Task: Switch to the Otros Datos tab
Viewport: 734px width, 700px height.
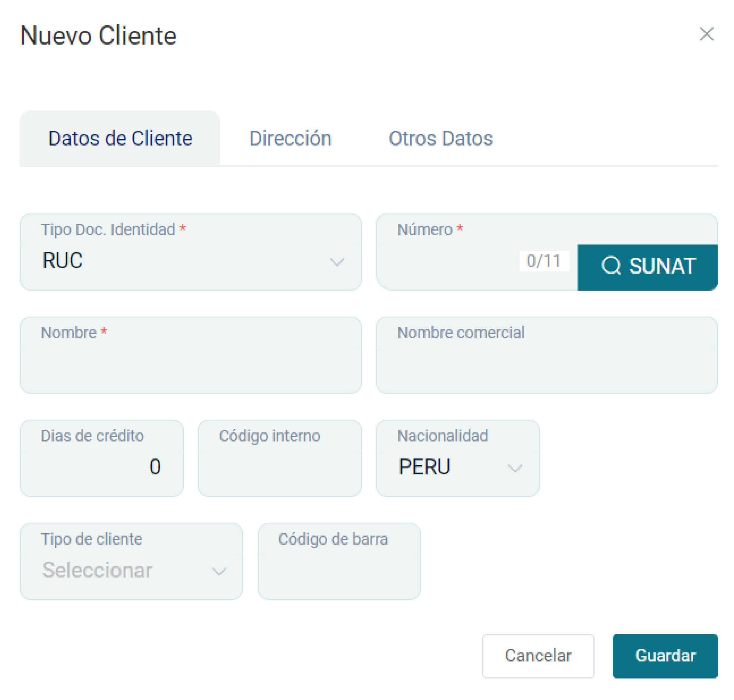Action: point(441,138)
